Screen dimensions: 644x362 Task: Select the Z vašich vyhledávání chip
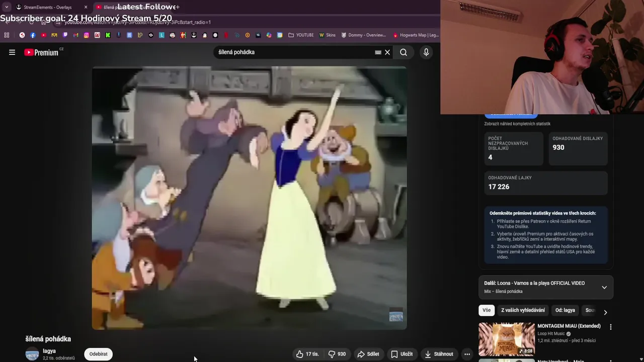[523, 310]
